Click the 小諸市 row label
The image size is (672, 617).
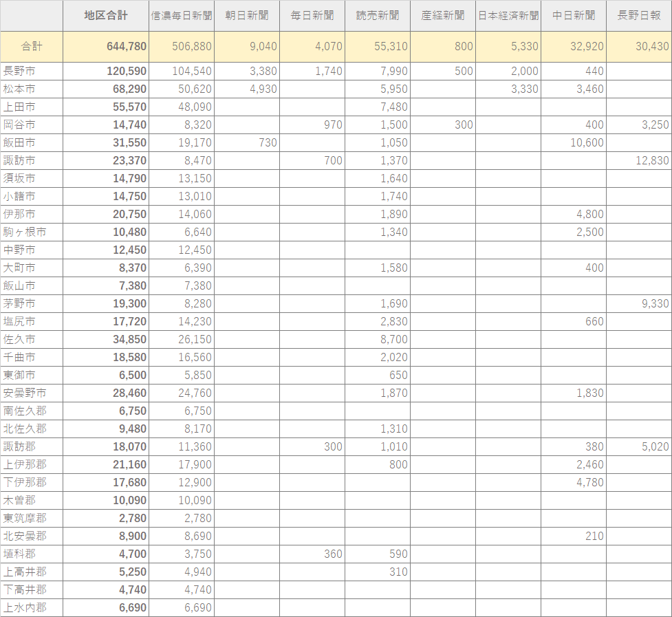32,196
